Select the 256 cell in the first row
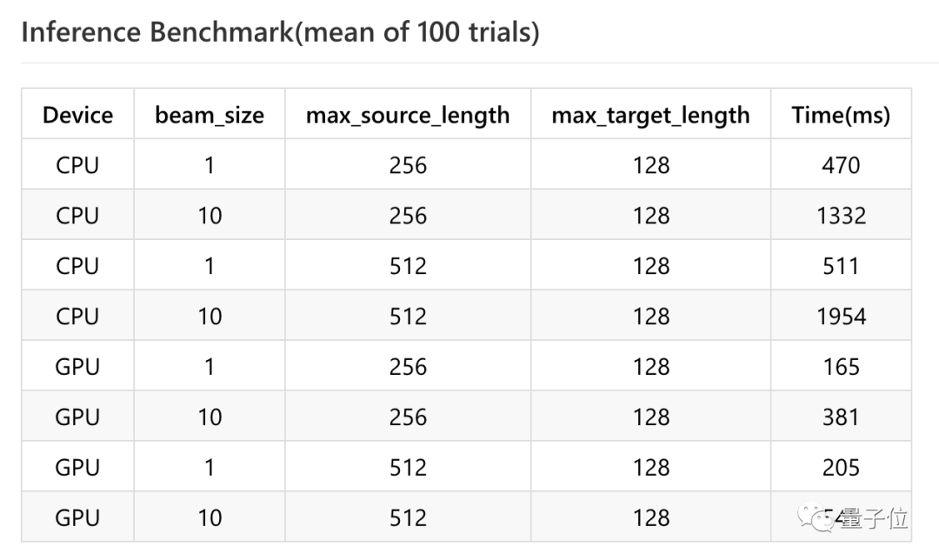The image size is (939, 560). (408, 164)
